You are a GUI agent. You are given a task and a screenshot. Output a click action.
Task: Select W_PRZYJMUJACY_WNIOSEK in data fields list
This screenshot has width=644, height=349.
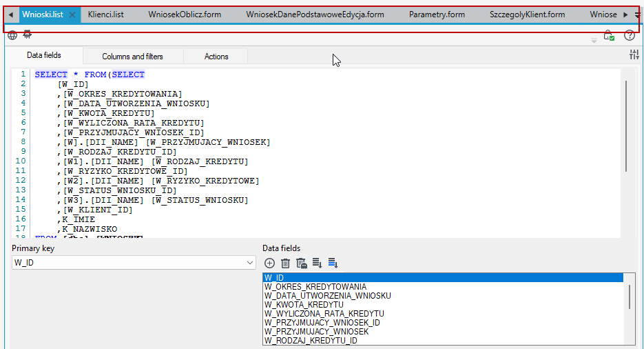443,331
